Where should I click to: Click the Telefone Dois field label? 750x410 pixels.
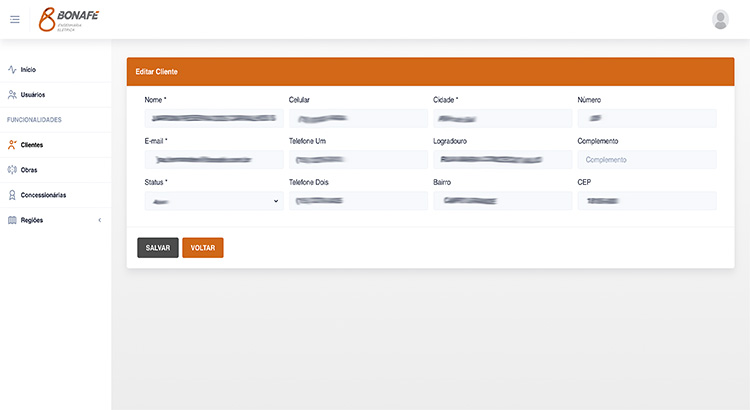pyautogui.click(x=309, y=182)
